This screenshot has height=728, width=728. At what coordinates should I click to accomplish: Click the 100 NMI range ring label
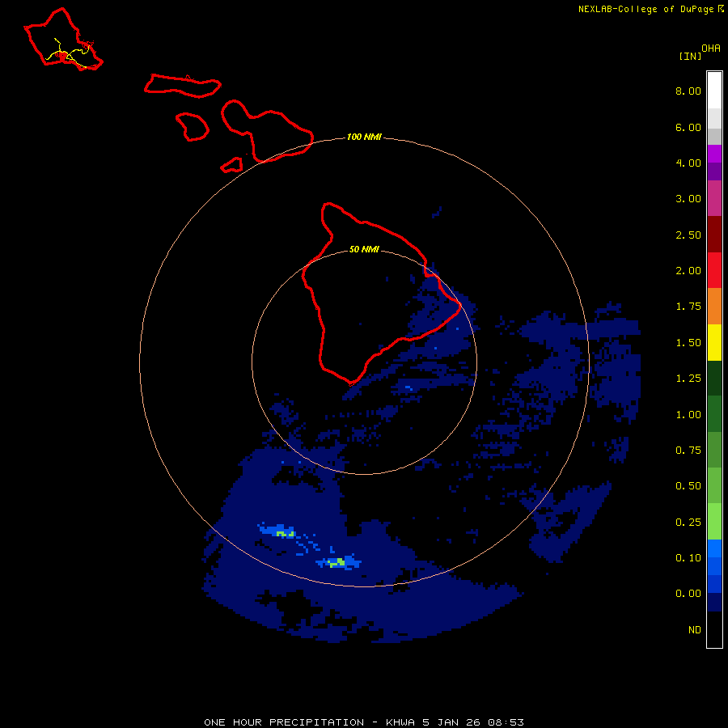coord(364,137)
